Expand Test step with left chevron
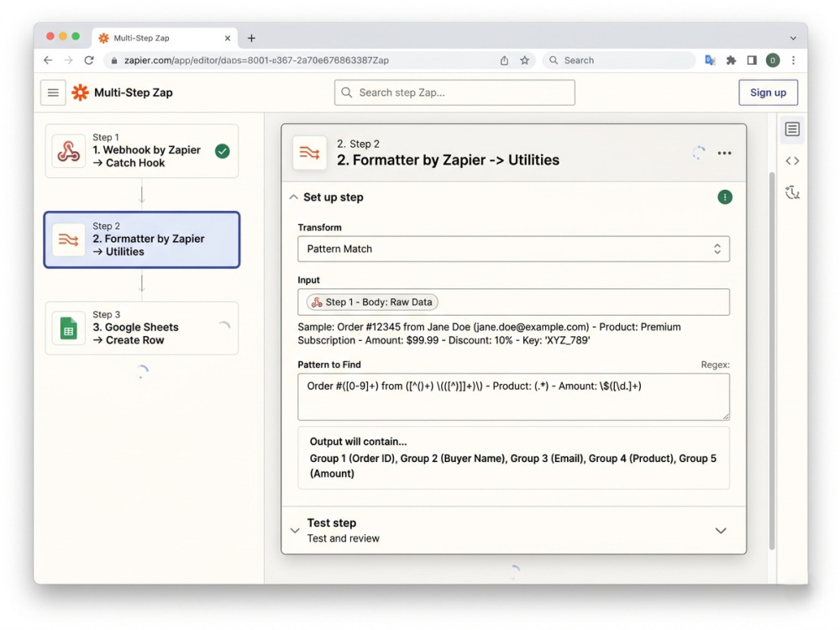 (x=295, y=530)
